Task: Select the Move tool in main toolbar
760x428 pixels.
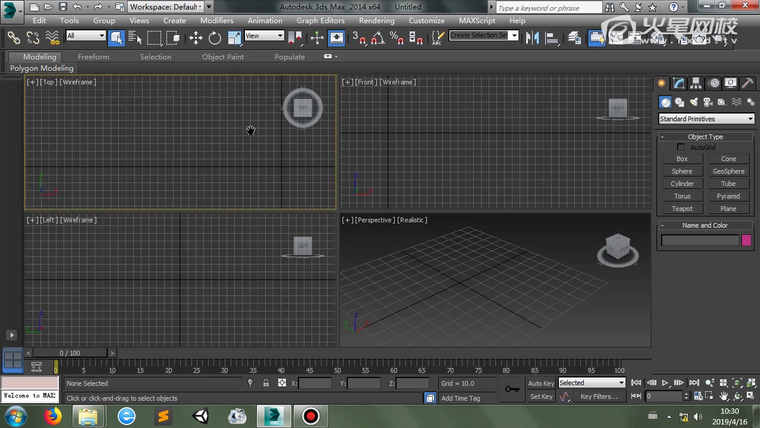Action: [195, 37]
